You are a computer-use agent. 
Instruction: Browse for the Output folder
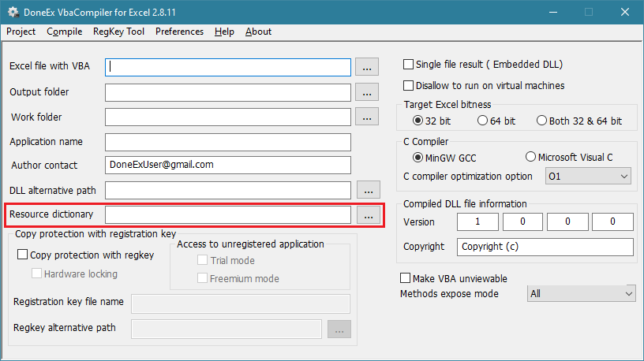367,92
